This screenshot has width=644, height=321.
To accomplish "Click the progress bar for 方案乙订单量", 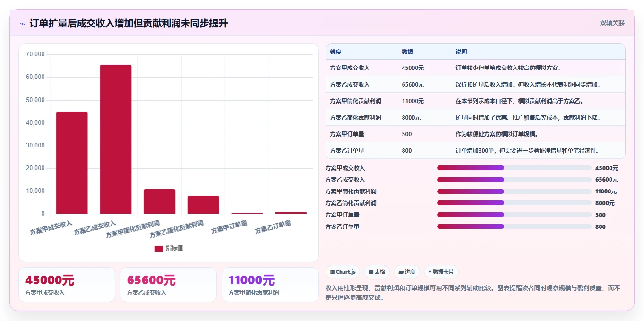I will click(x=514, y=226).
